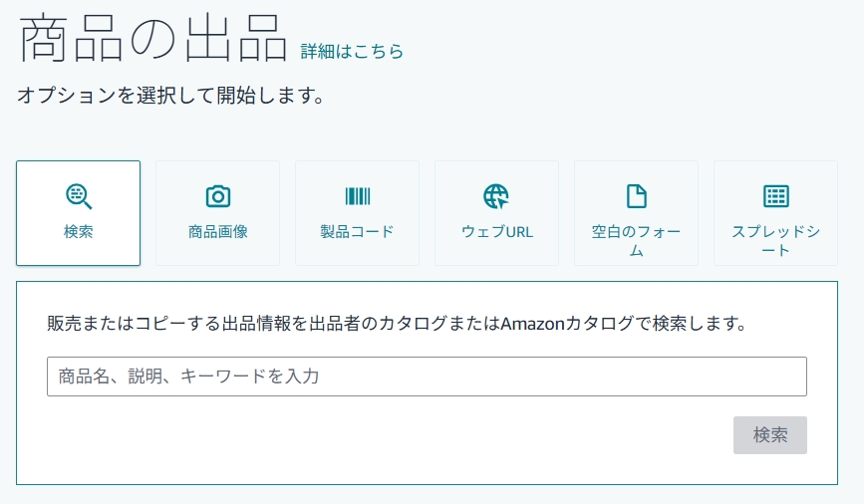Choose the スプレッドシート tab label

pos(776,241)
